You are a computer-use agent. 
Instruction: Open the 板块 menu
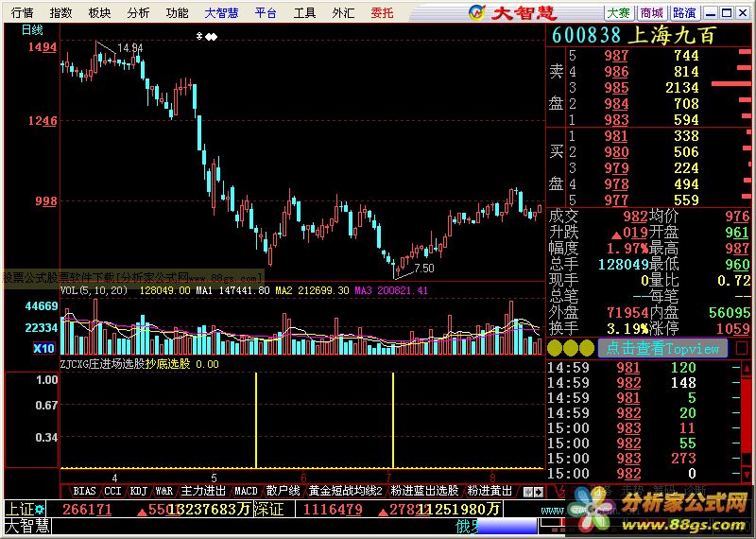pos(99,13)
